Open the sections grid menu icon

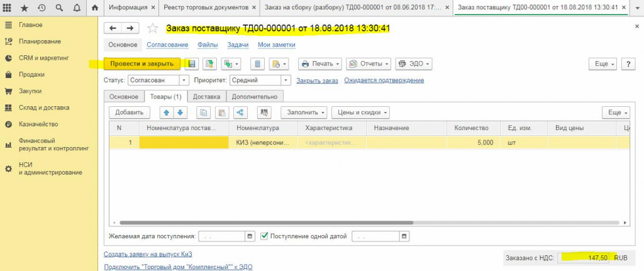point(8,8)
